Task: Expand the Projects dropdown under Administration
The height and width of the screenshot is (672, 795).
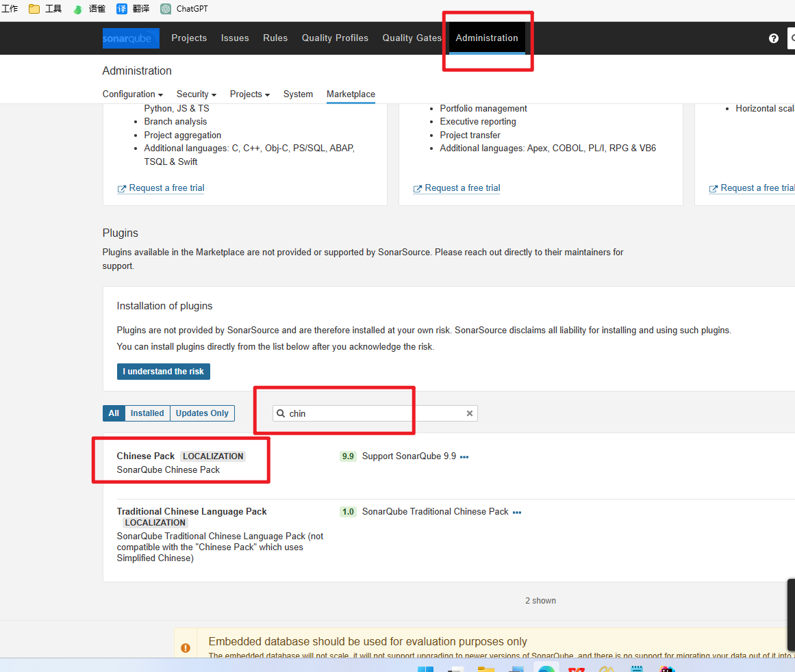Action: click(x=249, y=94)
